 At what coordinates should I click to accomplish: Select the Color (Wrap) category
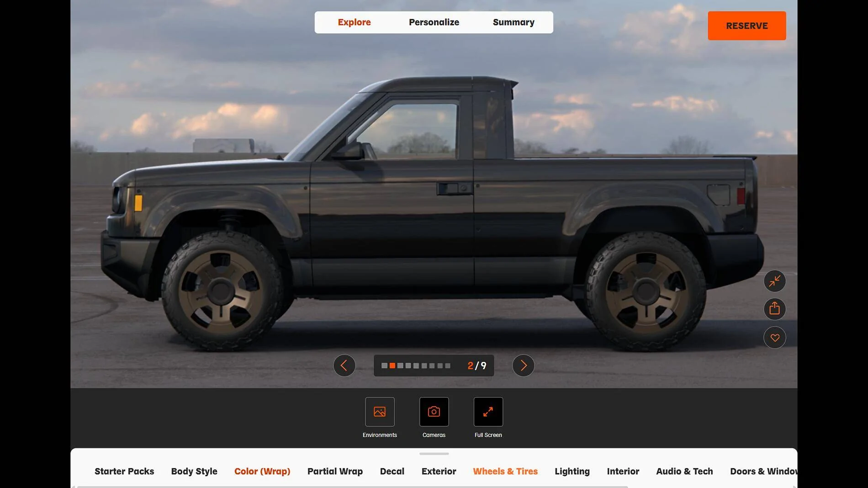point(262,471)
